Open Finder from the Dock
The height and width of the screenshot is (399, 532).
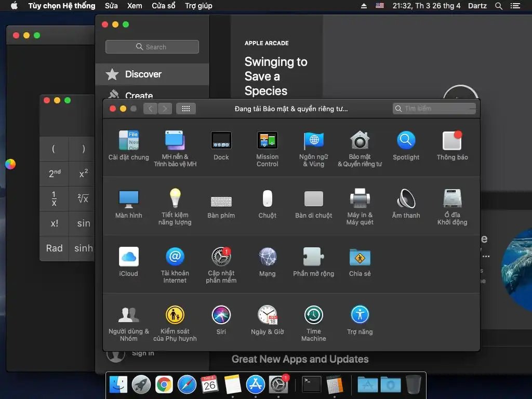click(118, 385)
